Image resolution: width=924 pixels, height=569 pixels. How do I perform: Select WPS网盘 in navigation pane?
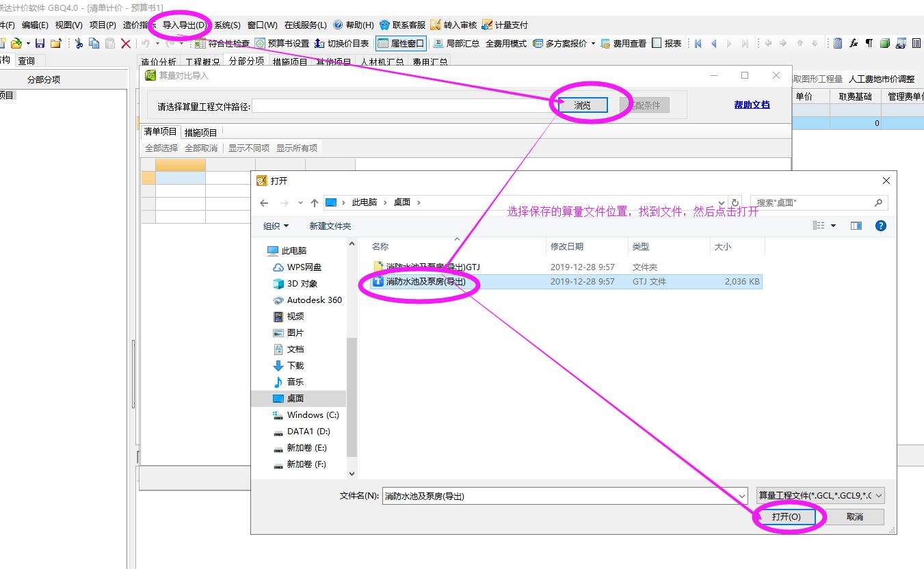[304, 267]
